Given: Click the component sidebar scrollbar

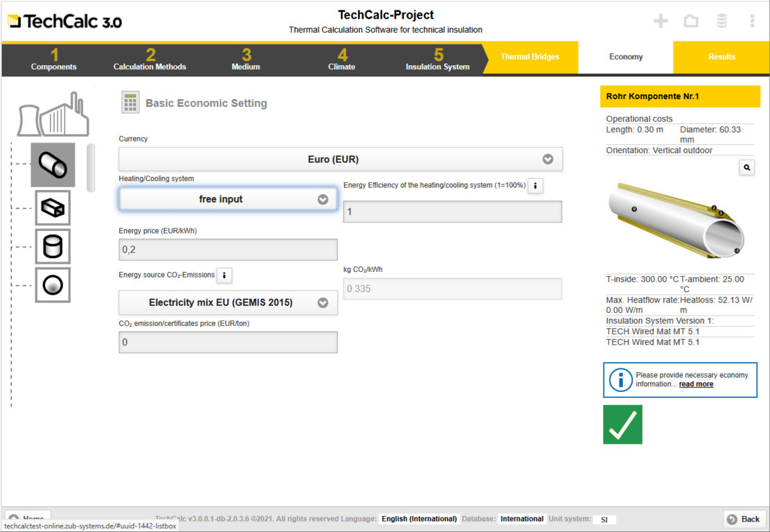Looking at the screenshot, I should pos(91,168).
